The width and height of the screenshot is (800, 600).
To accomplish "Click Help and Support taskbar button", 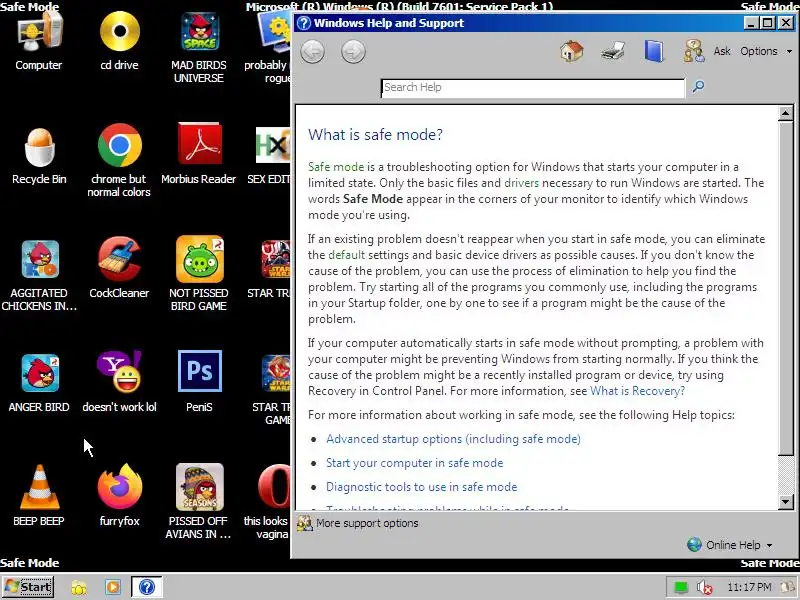I will [147, 587].
